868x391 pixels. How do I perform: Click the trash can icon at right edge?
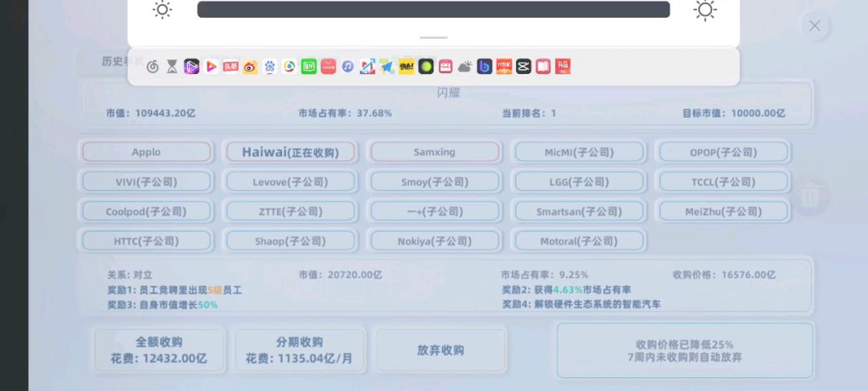coord(810,195)
